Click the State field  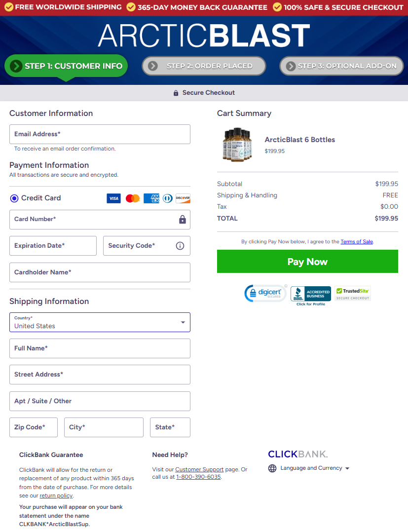(x=170, y=427)
